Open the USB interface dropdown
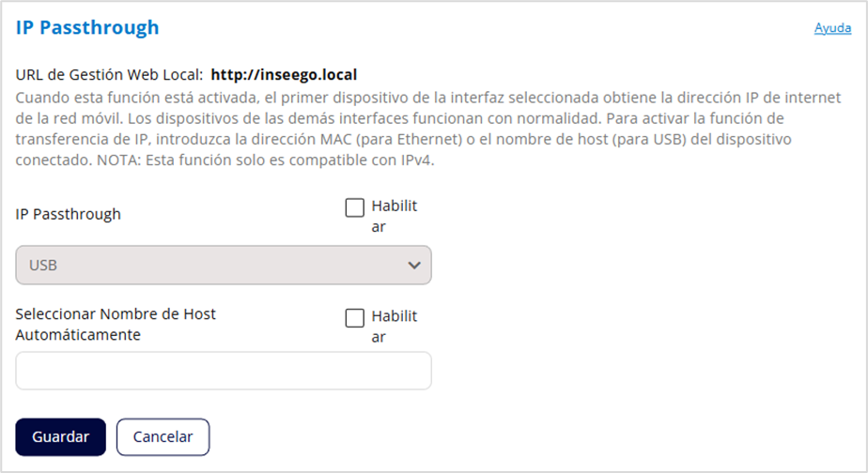The height and width of the screenshot is (473, 868). (x=224, y=266)
